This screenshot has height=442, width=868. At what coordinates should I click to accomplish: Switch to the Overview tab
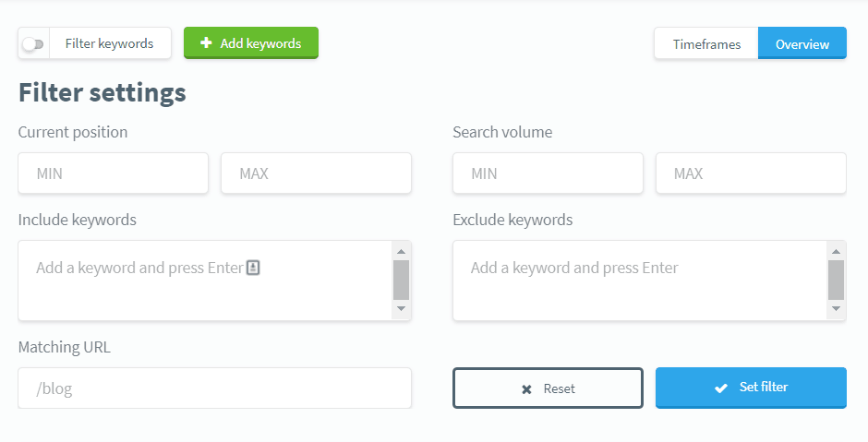pyautogui.click(x=802, y=43)
